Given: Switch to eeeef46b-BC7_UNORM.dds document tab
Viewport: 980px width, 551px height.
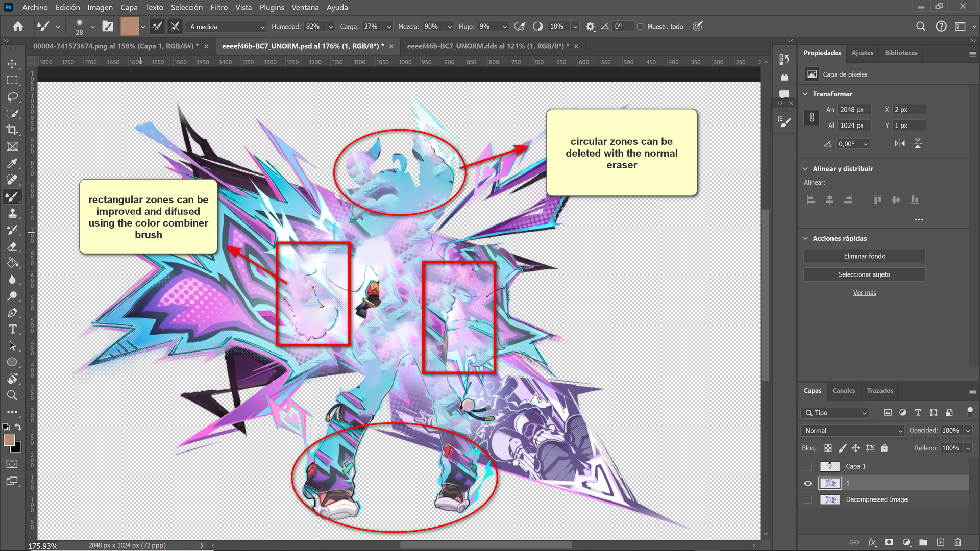Looking at the screenshot, I should tap(487, 46).
